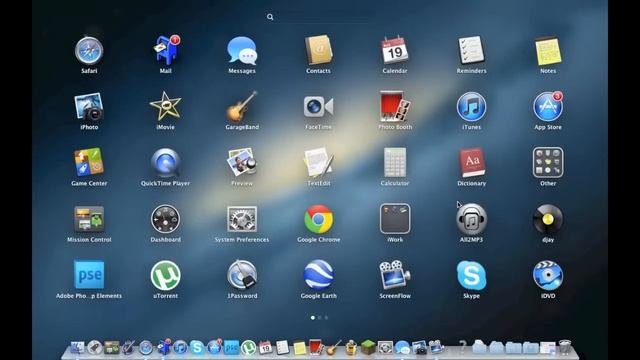Screen dimensions: 640x360
Task: Launch the TextEdit app
Action: point(318,162)
